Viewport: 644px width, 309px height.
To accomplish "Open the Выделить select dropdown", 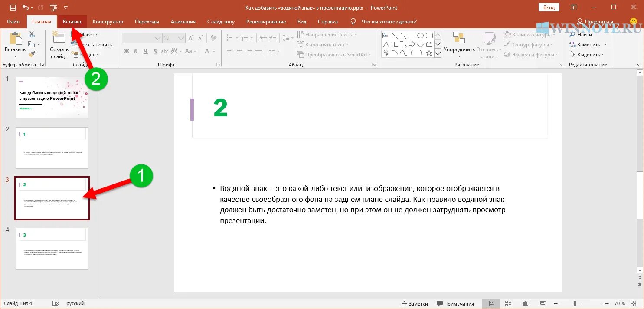I will pyautogui.click(x=587, y=55).
